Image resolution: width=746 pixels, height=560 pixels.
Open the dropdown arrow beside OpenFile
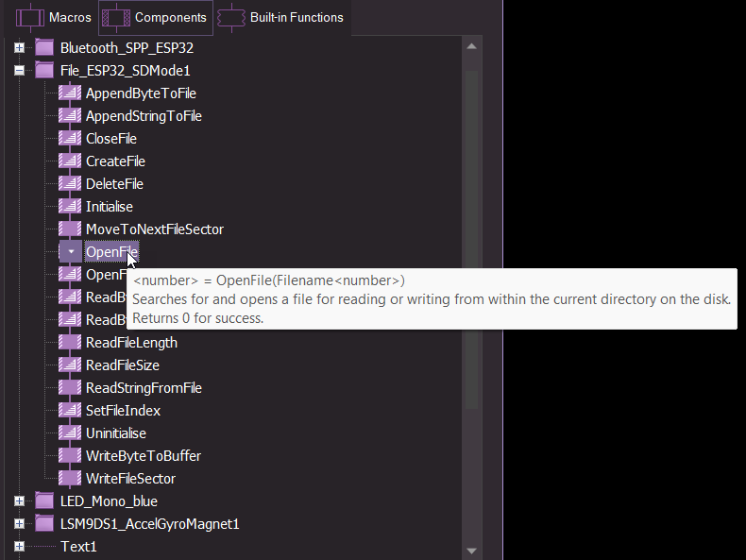click(x=71, y=252)
